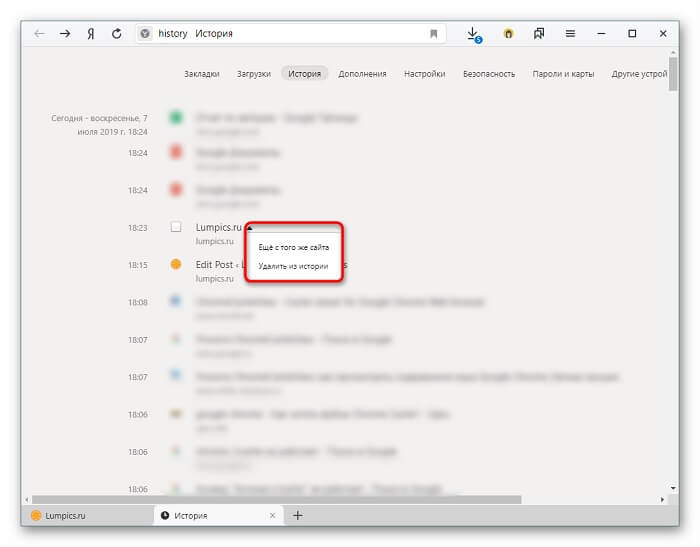Open the yellow extension icon in toolbar
The width and height of the screenshot is (700, 547).
click(x=508, y=34)
